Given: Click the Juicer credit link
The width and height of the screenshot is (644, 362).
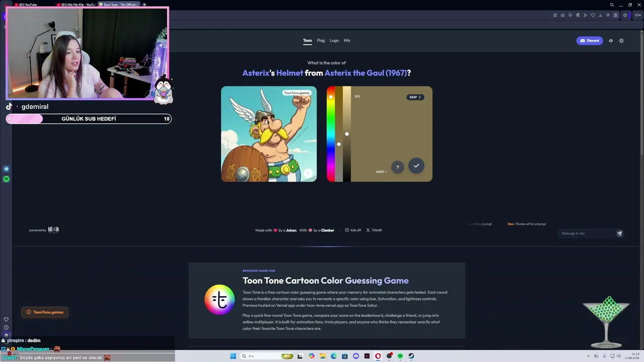Looking at the screenshot, I should point(291,230).
